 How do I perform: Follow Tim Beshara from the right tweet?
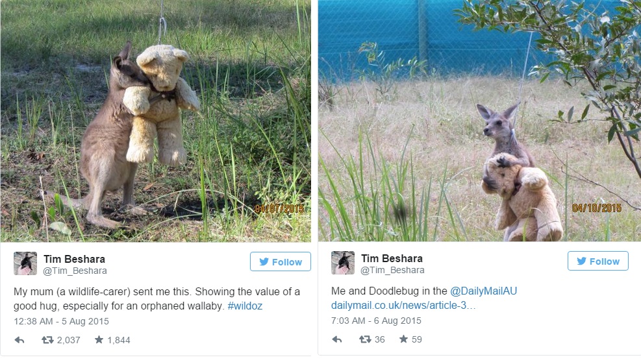[x=597, y=261]
